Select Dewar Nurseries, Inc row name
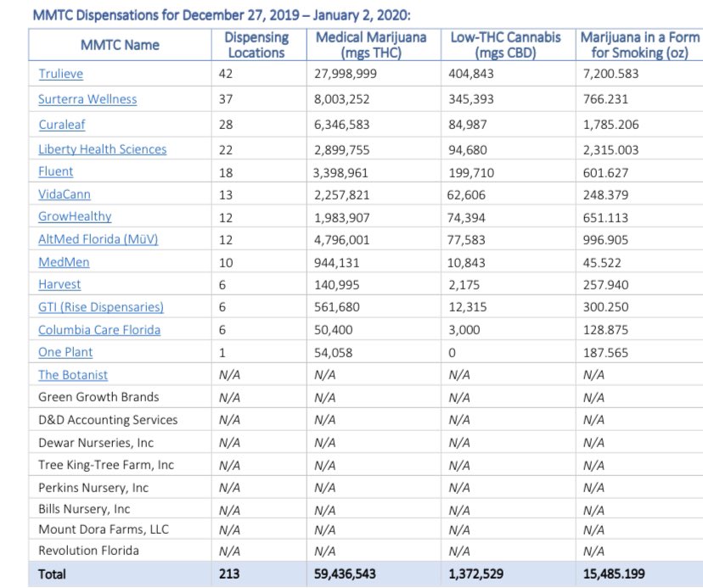This screenshot has height=588, width=703. pos(96,443)
